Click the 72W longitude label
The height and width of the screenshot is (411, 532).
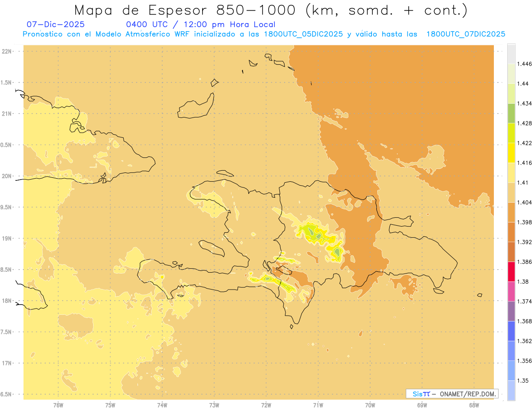click(x=266, y=405)
